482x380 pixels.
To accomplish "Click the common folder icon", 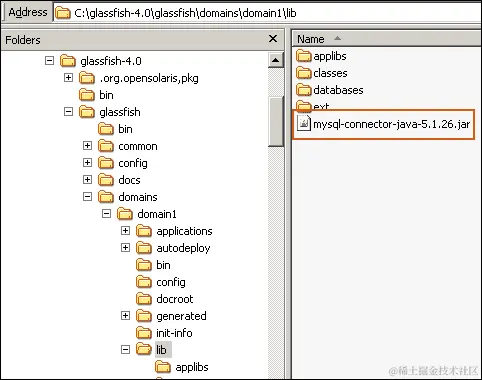I will click(x=106, y=146).
